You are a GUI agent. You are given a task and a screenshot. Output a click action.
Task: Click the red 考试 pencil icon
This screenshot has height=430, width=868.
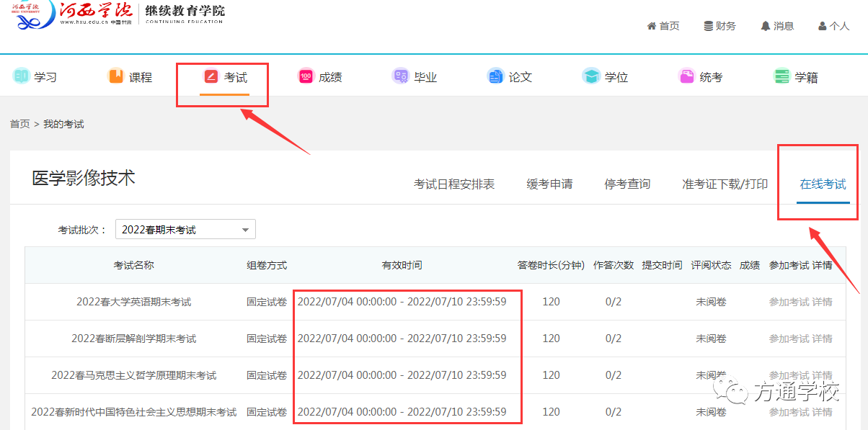(x=211, y=76)
